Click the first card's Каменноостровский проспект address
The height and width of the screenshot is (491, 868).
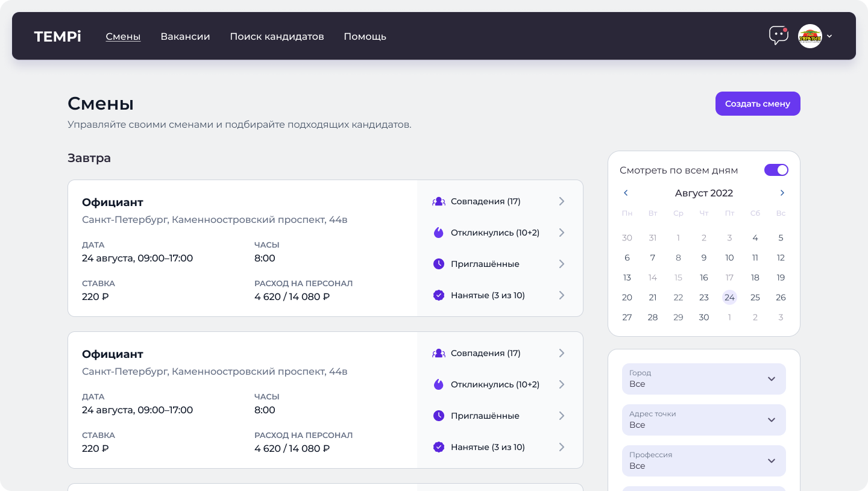[x=215, y=220]
